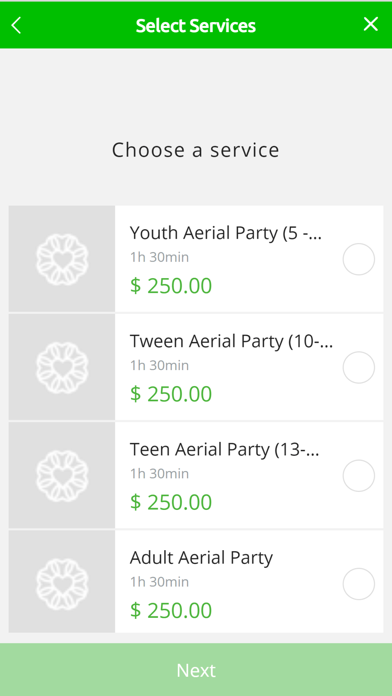Click the $250.00 price for Adult Aerial Party
Viewport: 392px width, 696px height.
click(x=171, y=611)
